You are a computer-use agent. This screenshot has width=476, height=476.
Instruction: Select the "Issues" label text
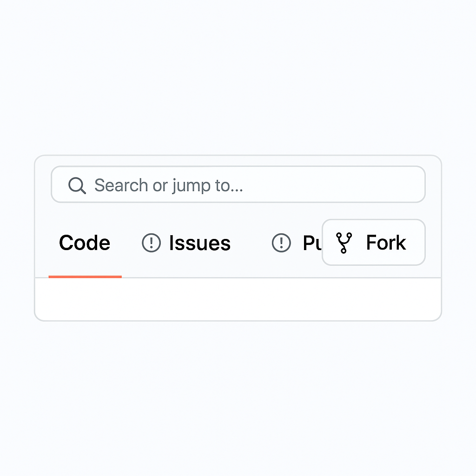click(199, 243)
